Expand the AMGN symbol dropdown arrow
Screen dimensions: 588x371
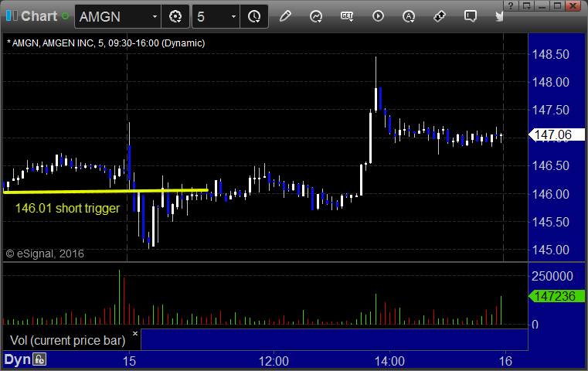(x=155, y=16)
